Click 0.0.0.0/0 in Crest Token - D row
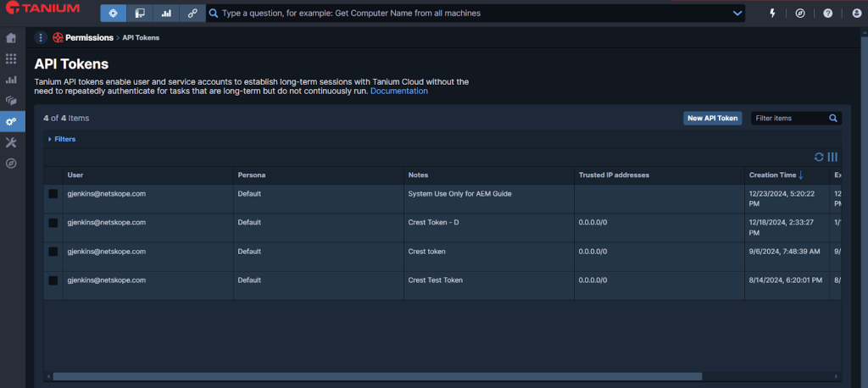This screenshot has width=868, height=388. pos(593,223)
